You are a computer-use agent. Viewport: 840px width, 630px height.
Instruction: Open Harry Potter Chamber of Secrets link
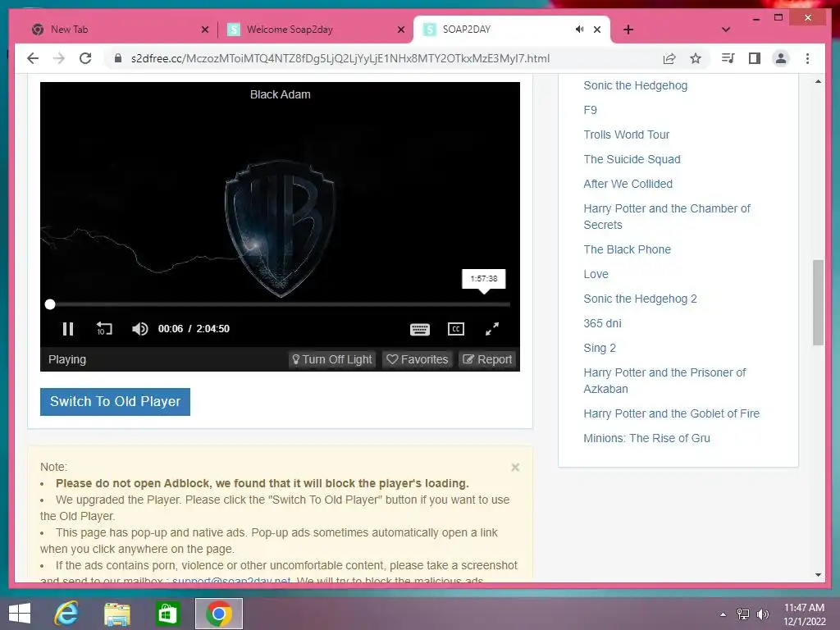point(667,217)
